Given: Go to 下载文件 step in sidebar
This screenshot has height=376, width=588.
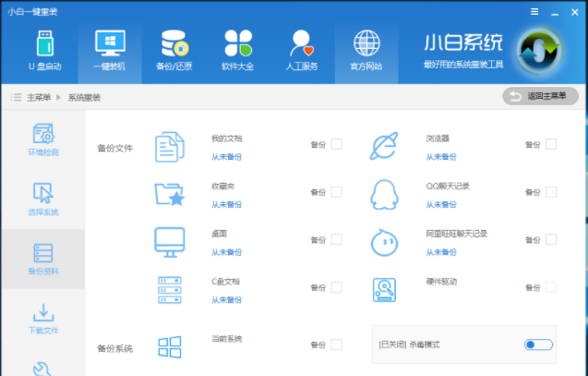Looking at the screenshot, I should [42, 318].
